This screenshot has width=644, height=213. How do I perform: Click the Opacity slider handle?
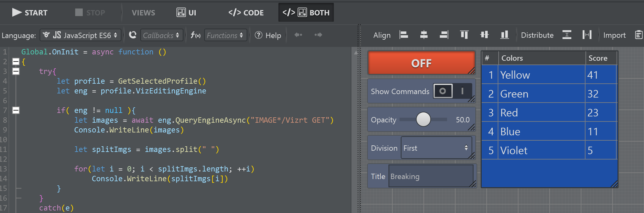click(x=423, y=120)
